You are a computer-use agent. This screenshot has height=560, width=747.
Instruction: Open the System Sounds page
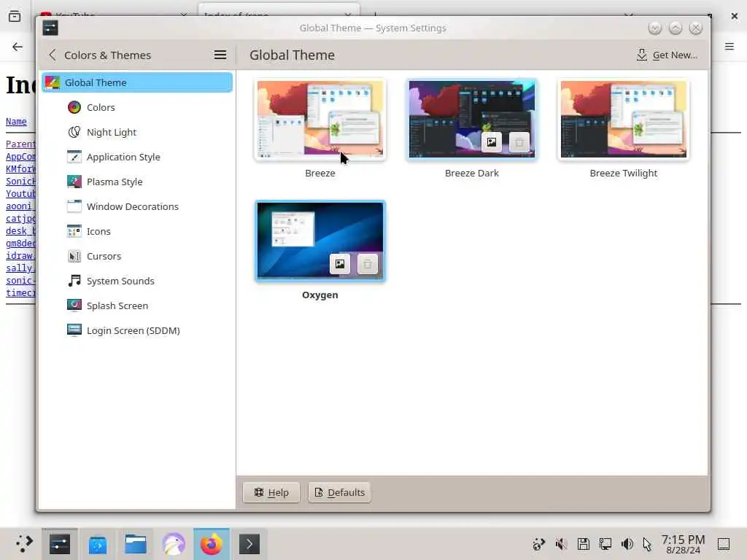tap(137, 281)
